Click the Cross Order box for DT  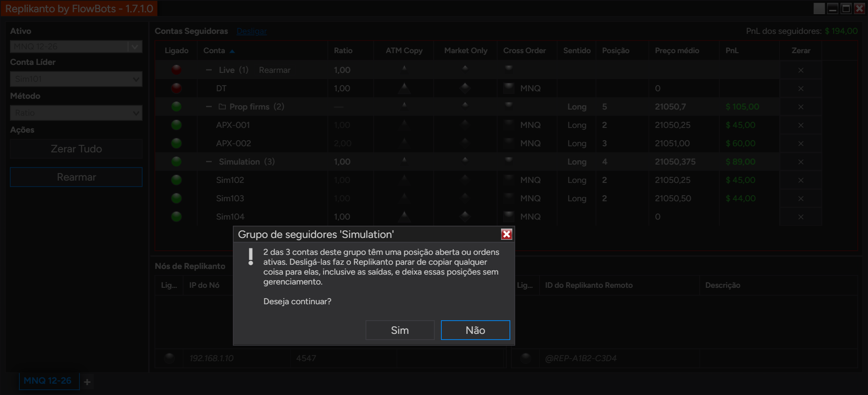(x=509, y=88)
